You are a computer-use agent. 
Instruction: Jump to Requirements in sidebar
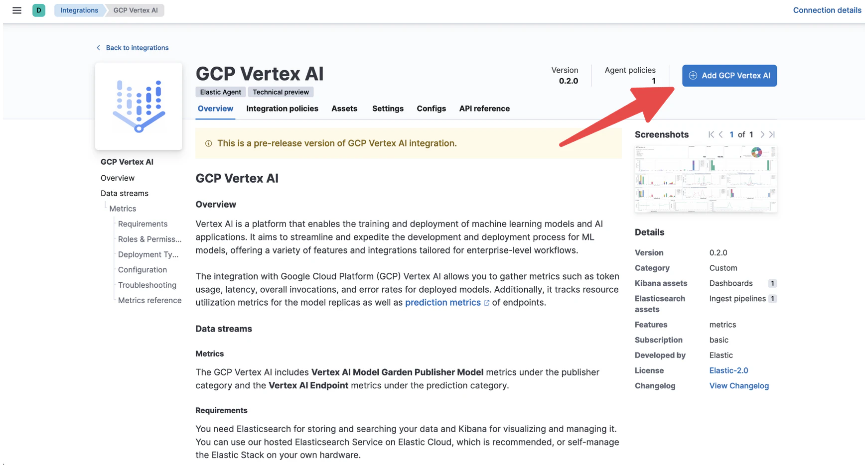point(143,224)
